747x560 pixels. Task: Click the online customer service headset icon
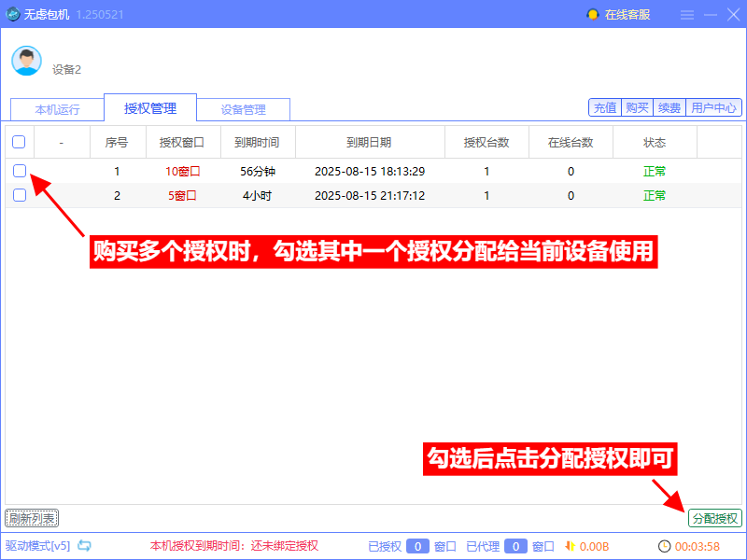591,14
